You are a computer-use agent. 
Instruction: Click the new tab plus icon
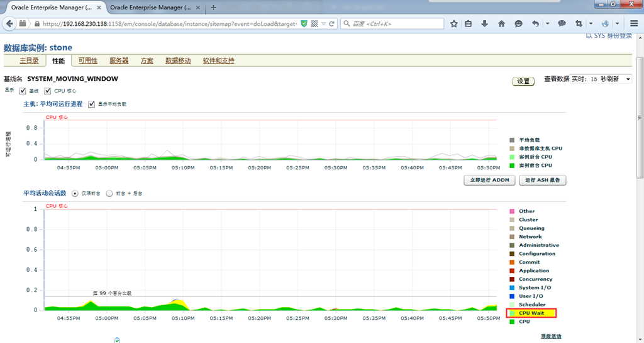[x=213, y=8]
